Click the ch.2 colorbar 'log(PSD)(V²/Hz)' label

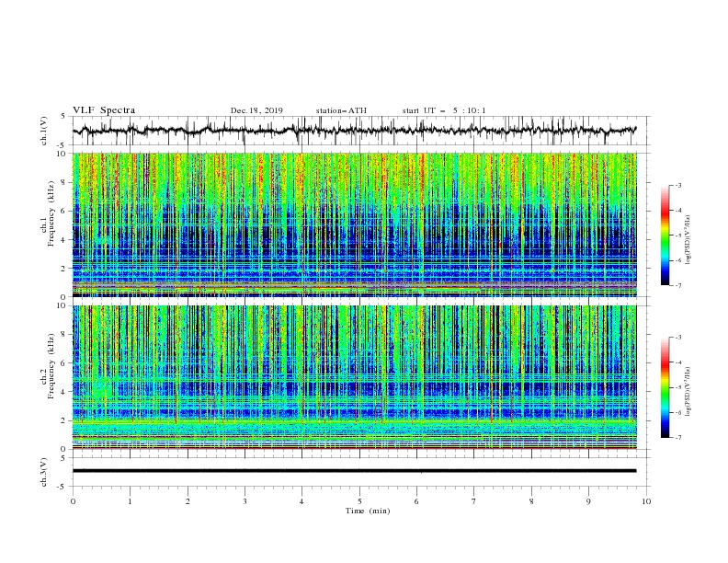coord(688,392)
